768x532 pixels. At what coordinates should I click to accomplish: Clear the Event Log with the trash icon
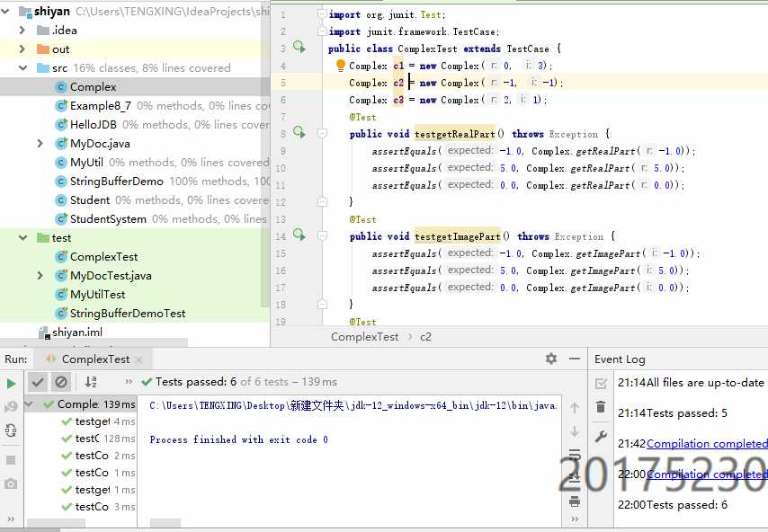(601, 407)
